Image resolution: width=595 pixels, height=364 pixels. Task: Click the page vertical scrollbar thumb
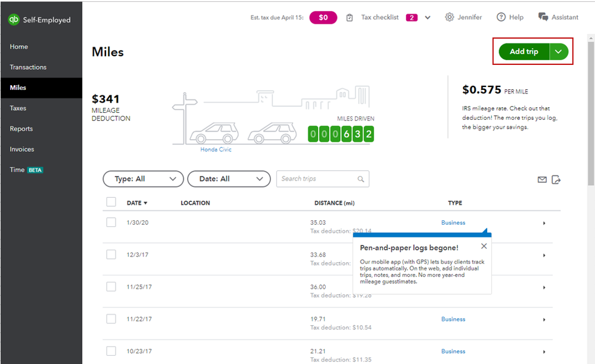click(591, 113)
